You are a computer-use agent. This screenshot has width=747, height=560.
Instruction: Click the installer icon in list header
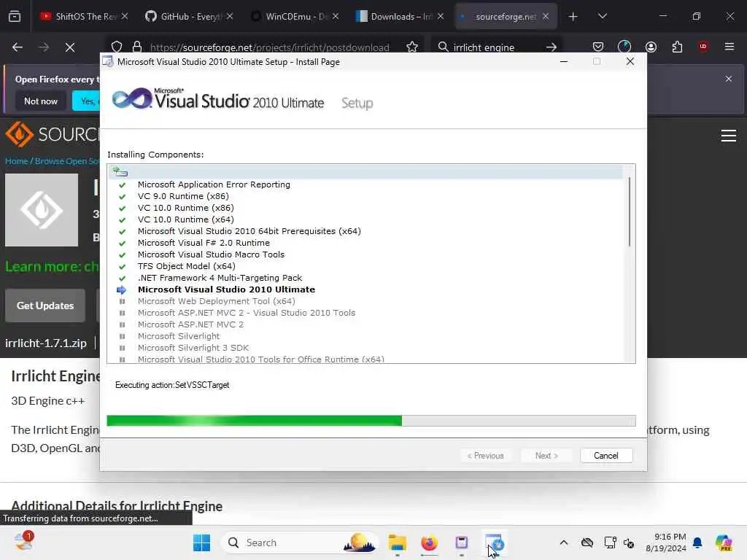pos(120,172)
